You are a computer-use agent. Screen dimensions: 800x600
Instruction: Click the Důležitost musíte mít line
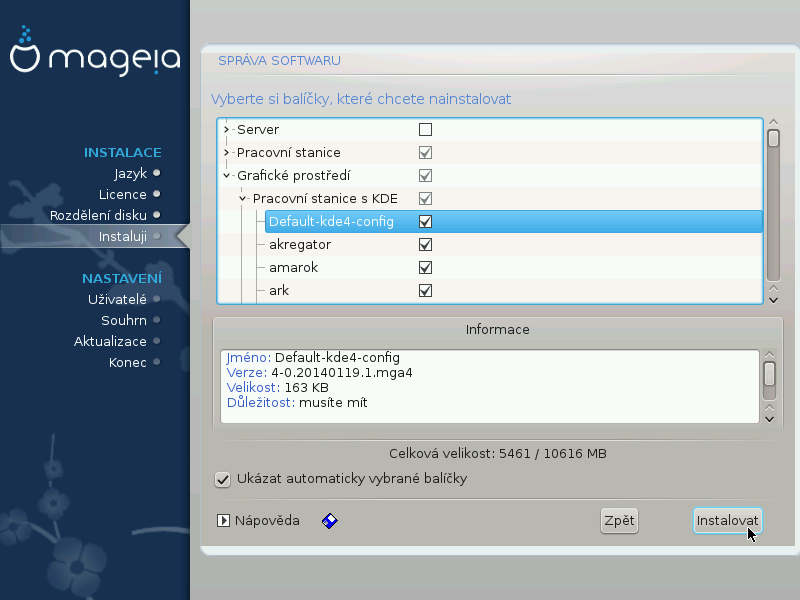pos(297,403)
